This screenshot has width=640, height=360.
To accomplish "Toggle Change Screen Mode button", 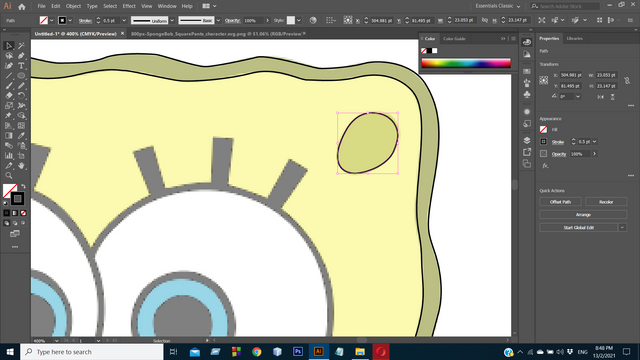I will tap(15, 234).
